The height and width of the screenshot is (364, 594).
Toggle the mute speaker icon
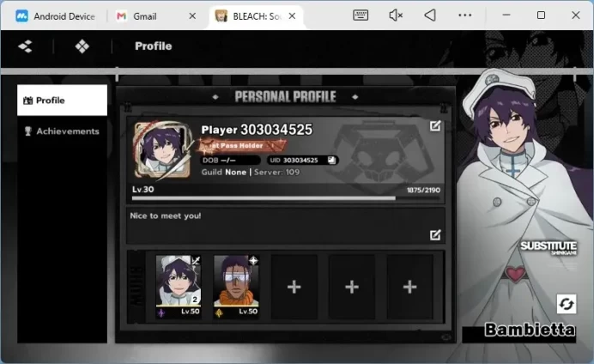click(396, 15)
